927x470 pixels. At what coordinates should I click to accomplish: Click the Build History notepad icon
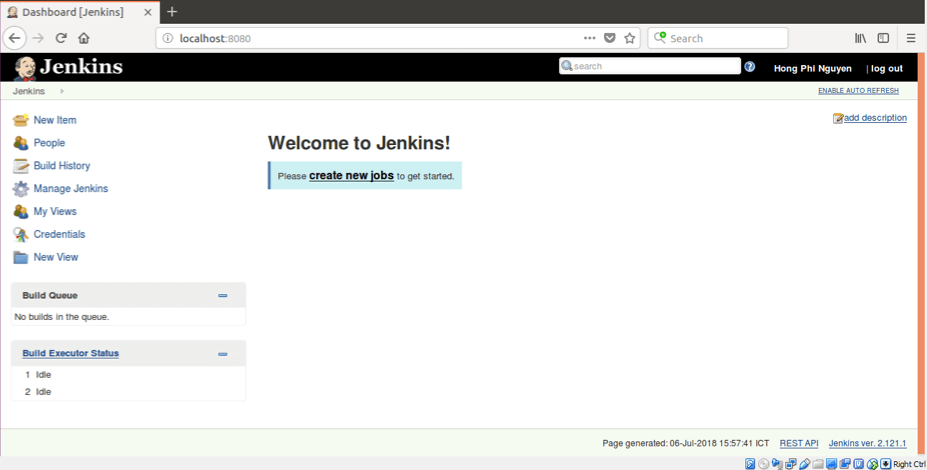21,166
